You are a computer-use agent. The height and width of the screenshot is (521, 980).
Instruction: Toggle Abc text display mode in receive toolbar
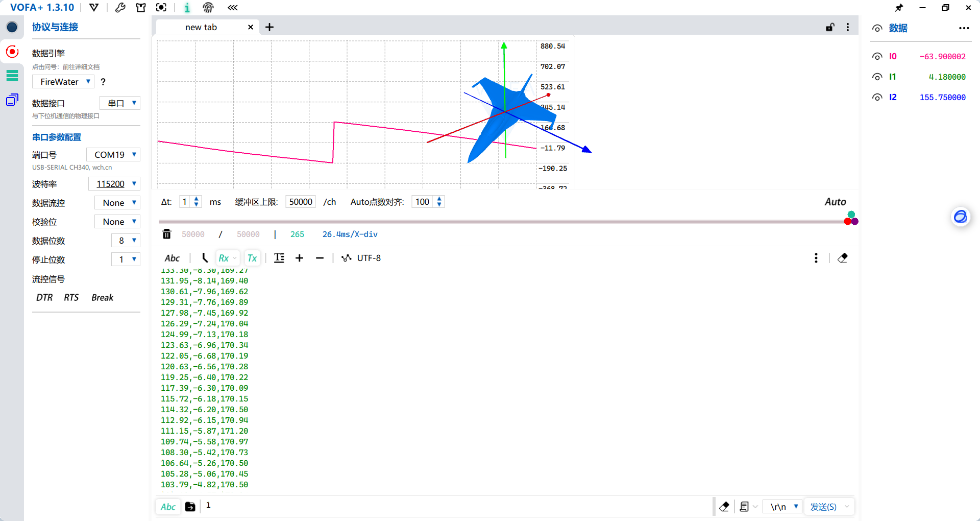tap(172, 258)
